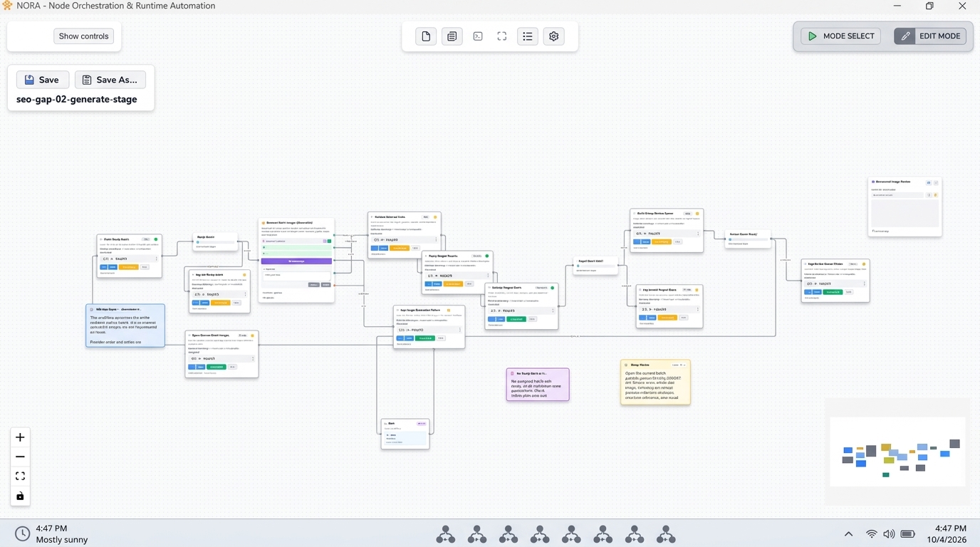Switch to EDIT MODE
This screenshot has height=547, width=980.
(930, 36)
